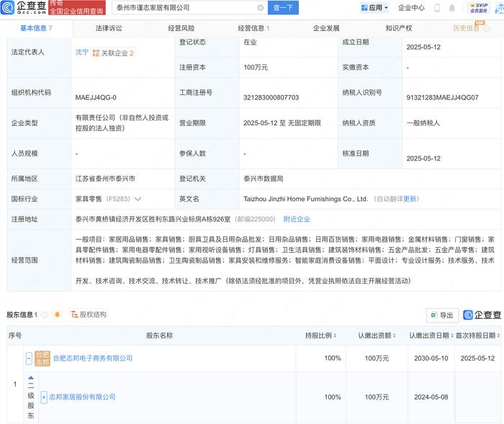Select registered address 泰兴市黄桥镇 text

point(153,220)
